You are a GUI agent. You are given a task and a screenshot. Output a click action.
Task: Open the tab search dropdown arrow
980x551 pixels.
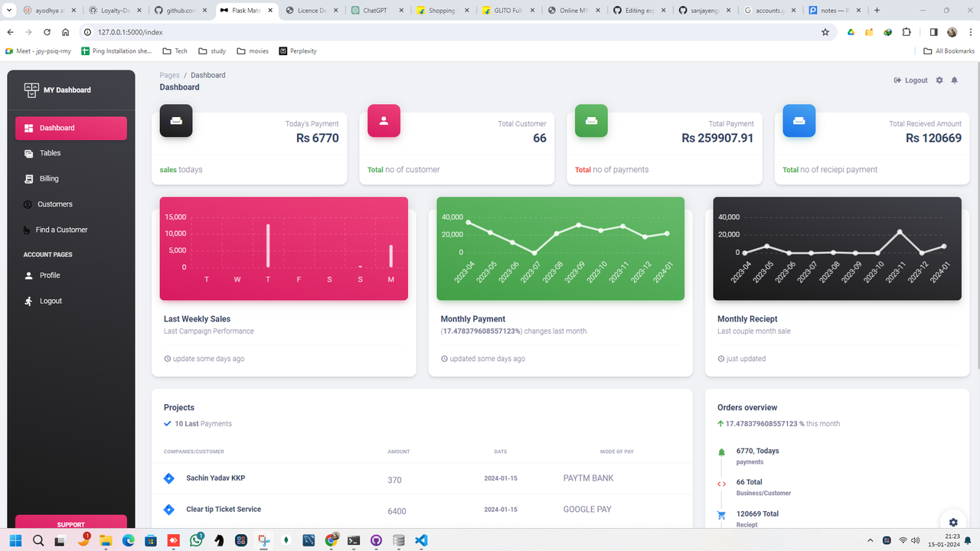coord(8,10)
